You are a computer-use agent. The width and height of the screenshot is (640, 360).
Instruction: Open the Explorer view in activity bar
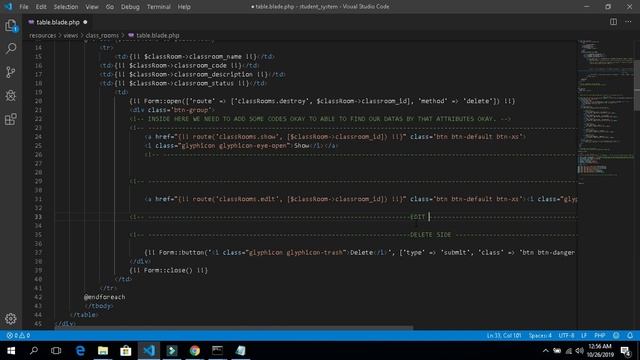(x=11, y=25)
